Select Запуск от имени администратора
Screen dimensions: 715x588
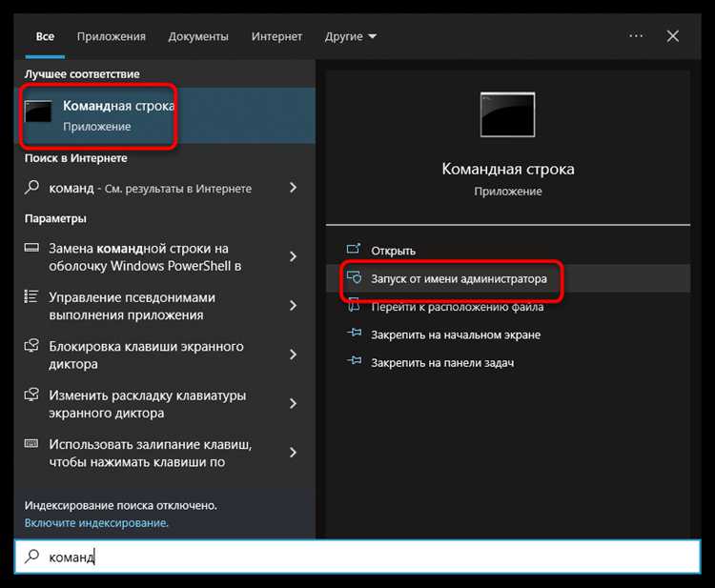pyautogui.click(x=460, y=279)
